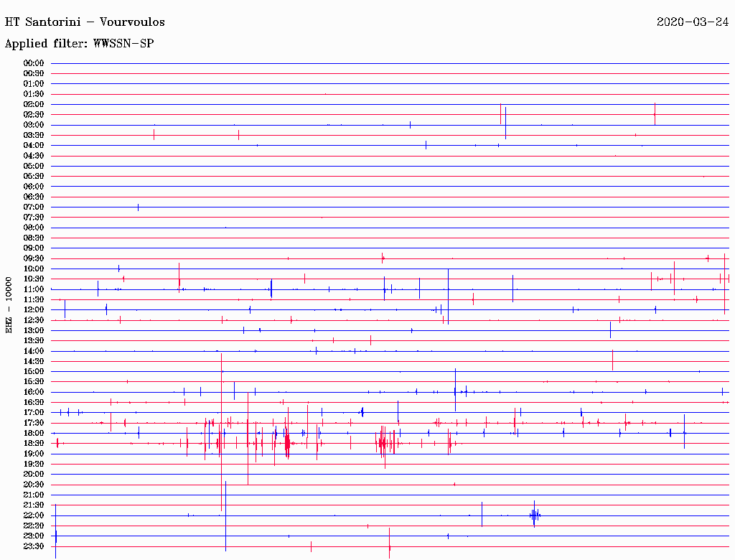Select the 21:30 time label
735x560 pixels.
(34, 505)
